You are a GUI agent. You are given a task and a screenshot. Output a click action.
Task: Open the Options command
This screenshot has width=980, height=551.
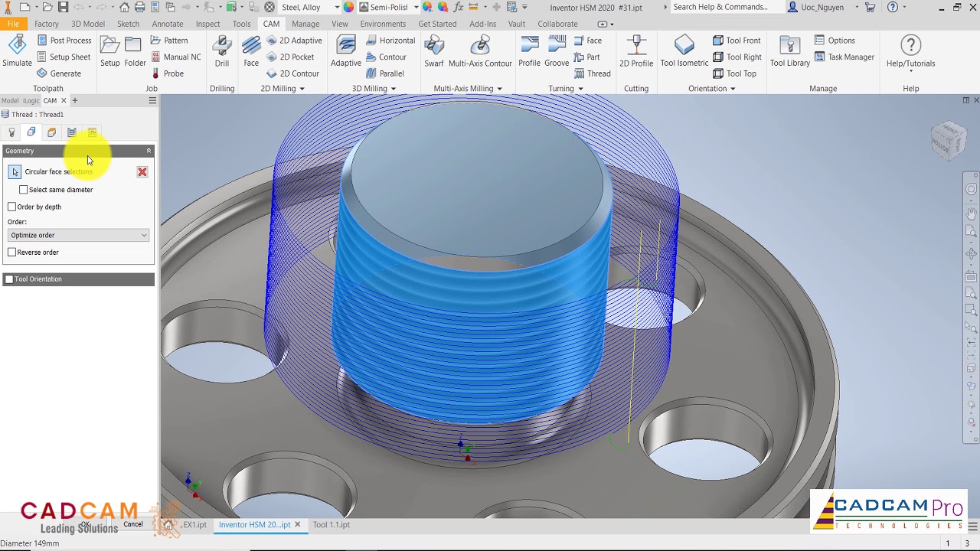pos(835,41)
